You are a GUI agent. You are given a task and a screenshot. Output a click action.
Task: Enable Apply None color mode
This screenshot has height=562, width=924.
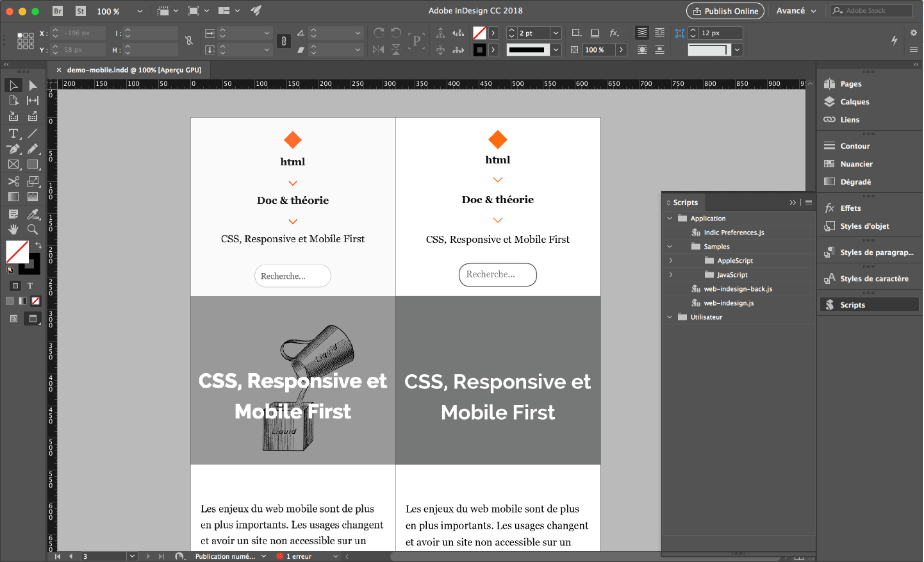coord(36,301)
